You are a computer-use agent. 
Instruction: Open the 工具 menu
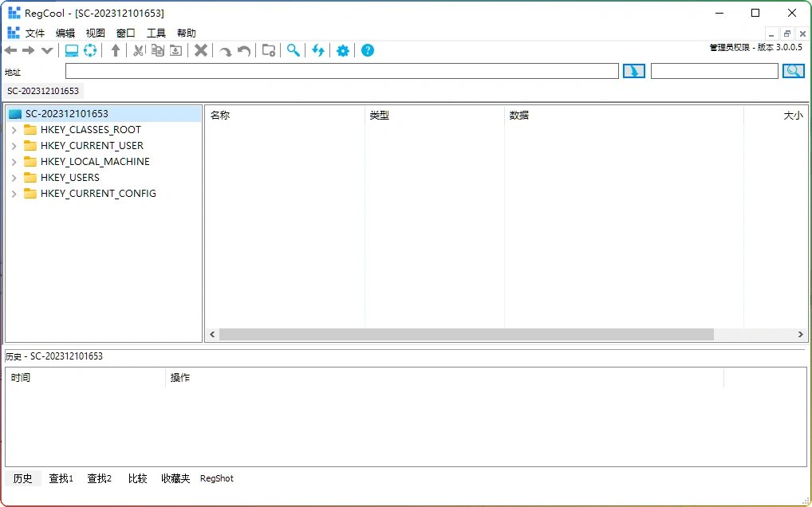click(156, 33)
